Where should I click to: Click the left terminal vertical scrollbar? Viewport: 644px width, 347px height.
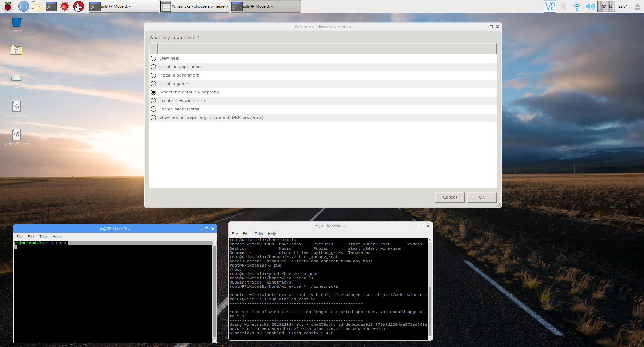214,292
